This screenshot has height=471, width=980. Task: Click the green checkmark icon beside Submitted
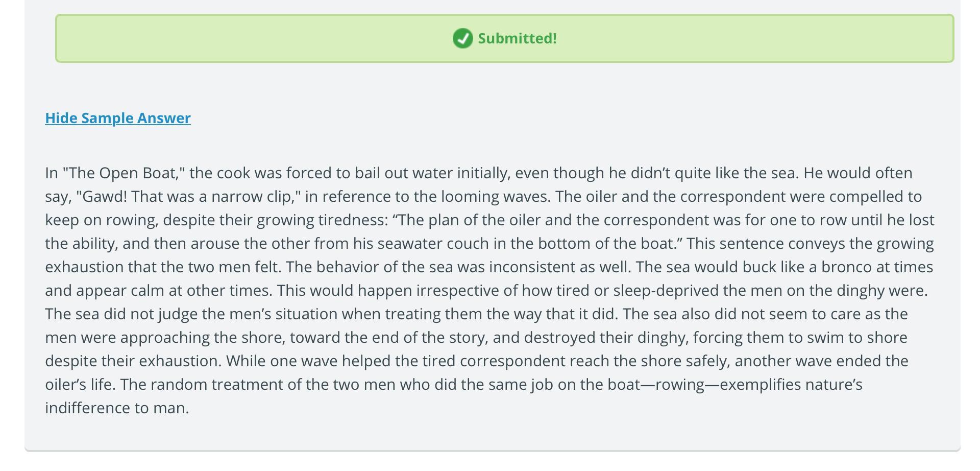pyautogui.click(x=462, y=38)
